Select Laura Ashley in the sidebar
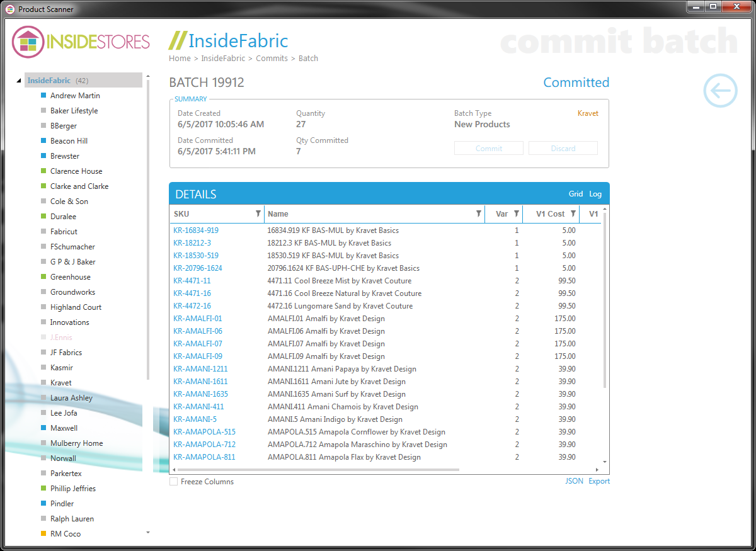This screenshot has height=551, width=756. 72,398
